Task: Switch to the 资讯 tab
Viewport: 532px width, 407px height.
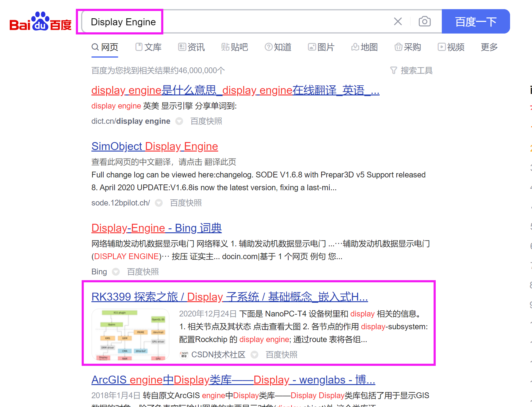Action: 192,47
